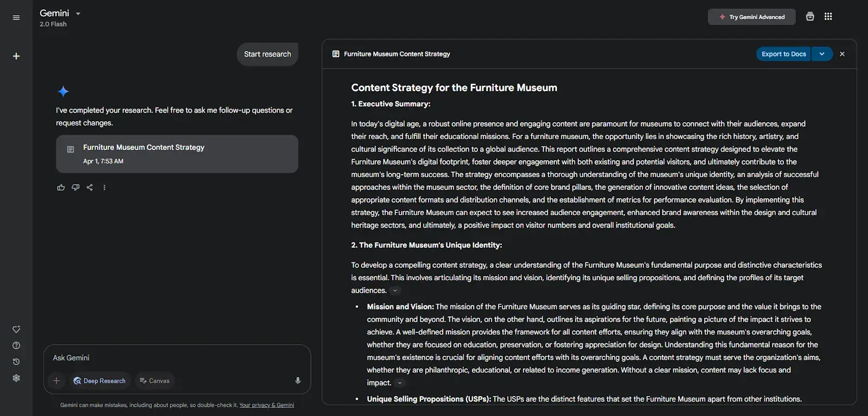
Task: Click Export to Docs button
Action: coord(783,54)
